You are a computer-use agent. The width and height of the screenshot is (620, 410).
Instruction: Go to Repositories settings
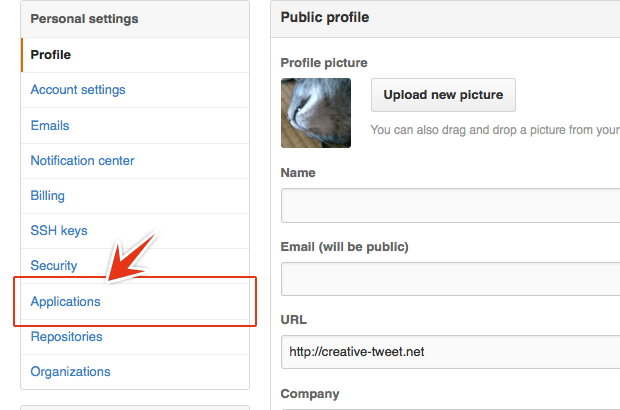(66, 336)
